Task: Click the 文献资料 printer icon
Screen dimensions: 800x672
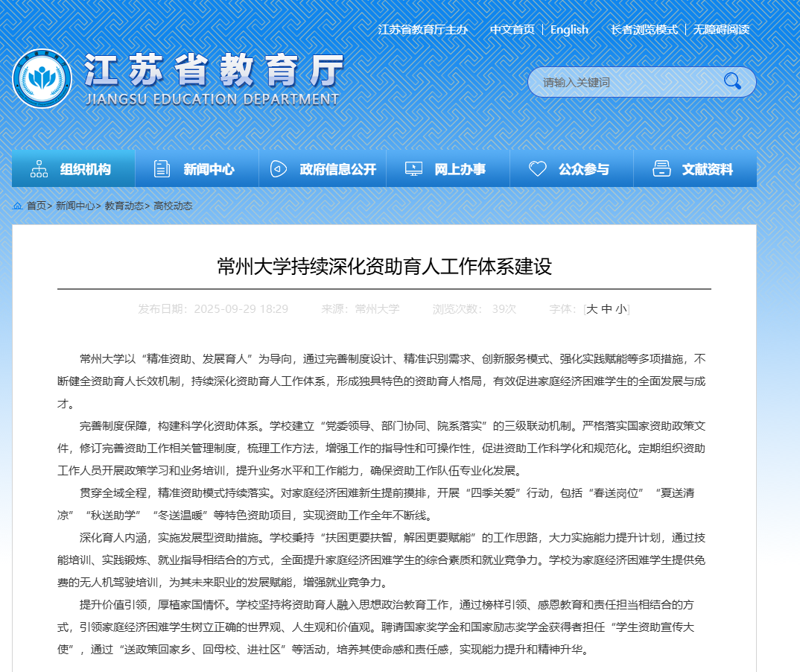Action: (661, 169)
